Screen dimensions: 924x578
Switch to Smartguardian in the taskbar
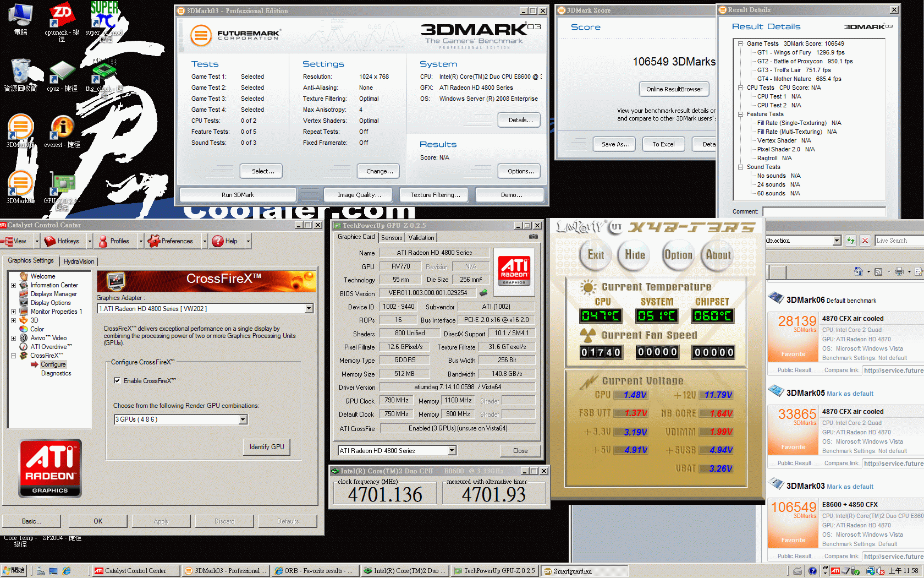(584, 571)
